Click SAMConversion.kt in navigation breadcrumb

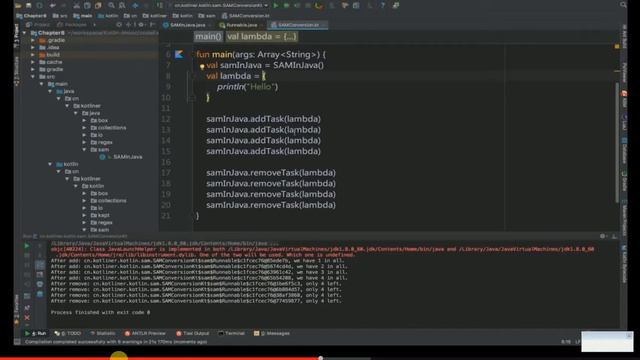pos(246,16)
